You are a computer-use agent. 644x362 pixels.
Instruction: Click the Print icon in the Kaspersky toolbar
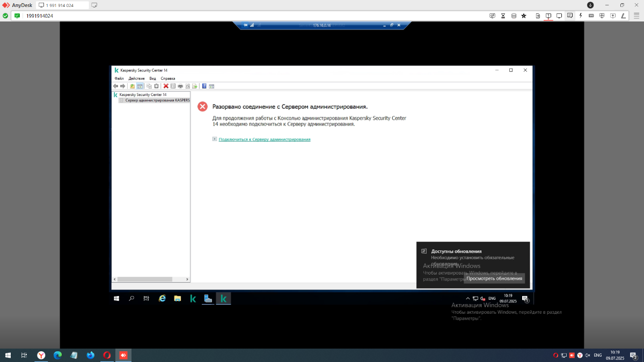tap(180, 86)
